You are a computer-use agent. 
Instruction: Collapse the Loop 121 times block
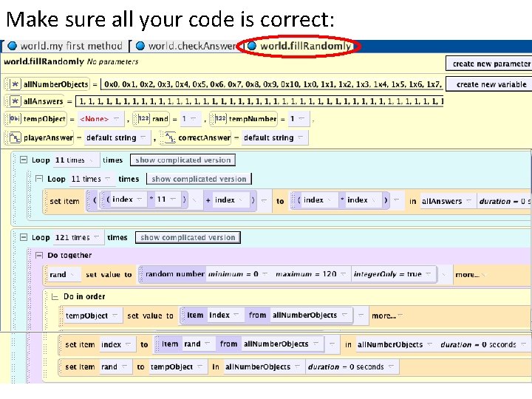point(24,237)
